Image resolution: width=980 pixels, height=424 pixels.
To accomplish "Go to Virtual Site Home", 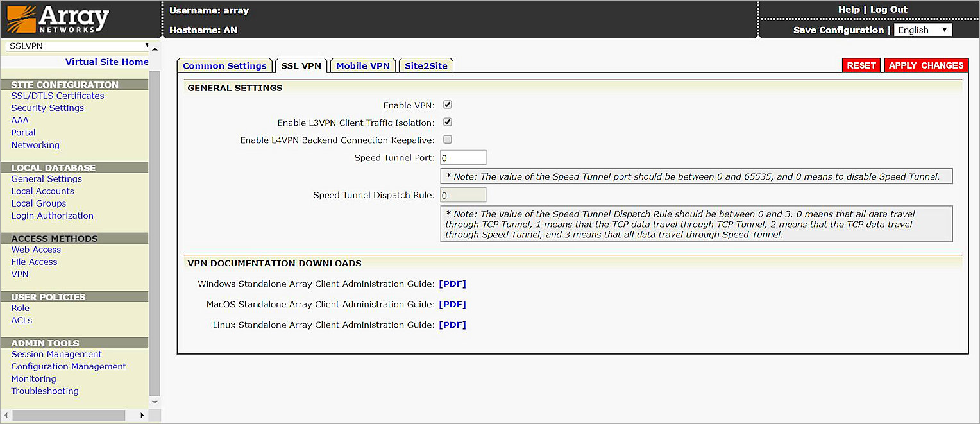I will 106,62.
